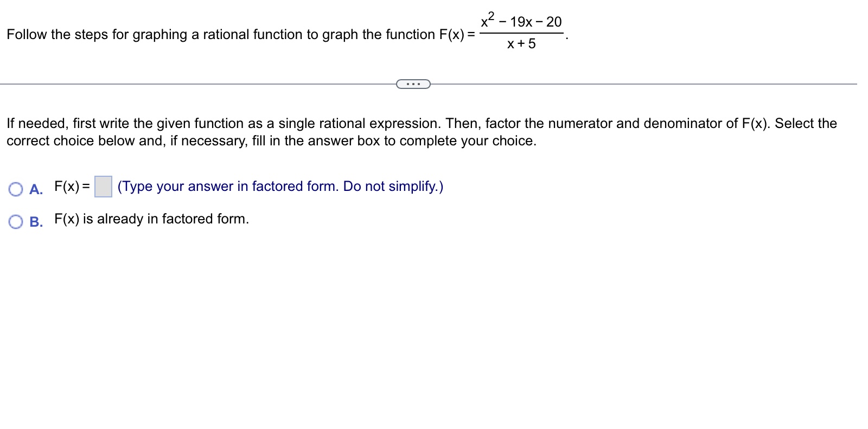Click the empty answer field next to F(x)=
This screenshot has height=429, width=868.
pos(103,188)
